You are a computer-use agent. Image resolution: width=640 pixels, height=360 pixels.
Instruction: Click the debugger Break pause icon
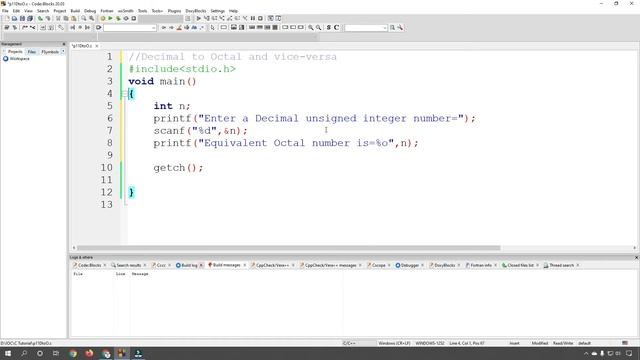pos(253,18)
